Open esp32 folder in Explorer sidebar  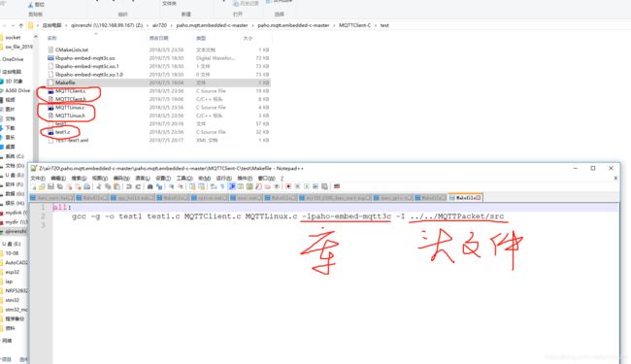point(12,272)
